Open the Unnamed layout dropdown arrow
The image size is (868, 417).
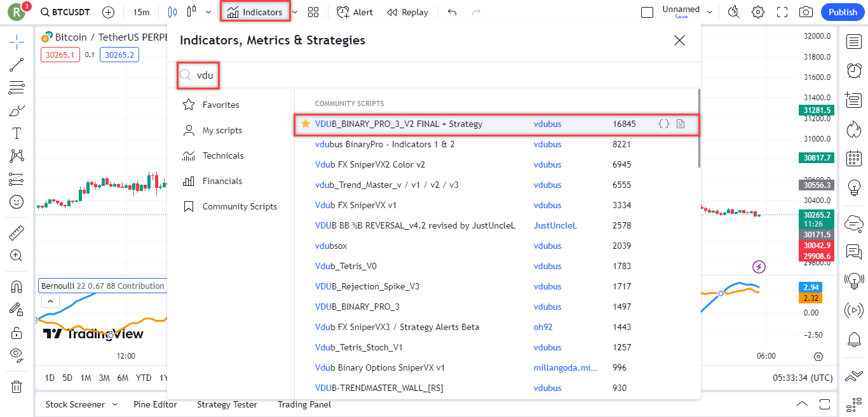[710, 12]
